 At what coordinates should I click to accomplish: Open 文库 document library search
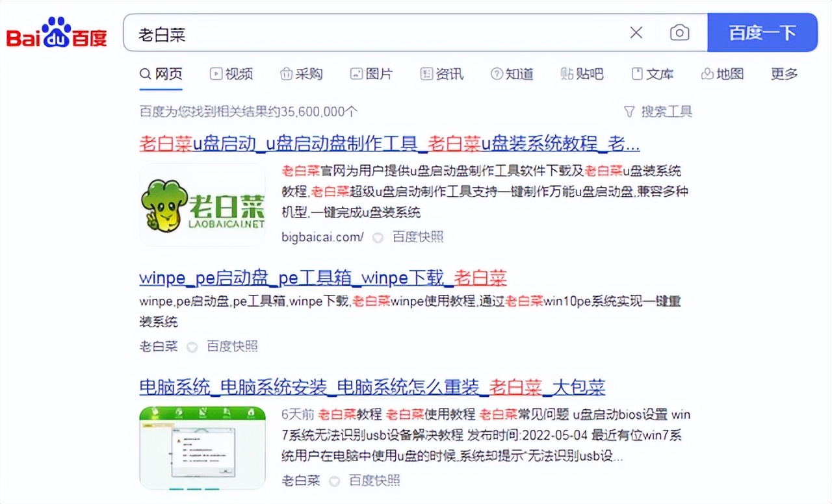click(652, 73)
